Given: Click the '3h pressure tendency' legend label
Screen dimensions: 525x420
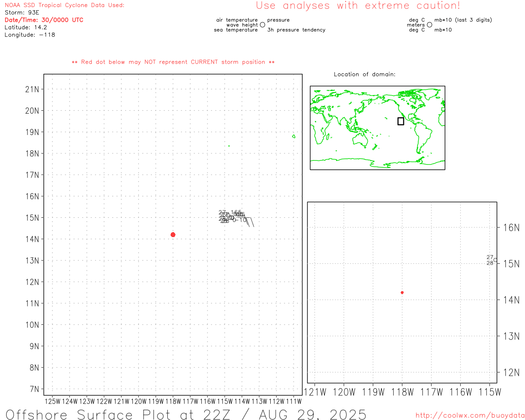Looking at the screenshot, I should pyautogui.click(x=296, y=30).
